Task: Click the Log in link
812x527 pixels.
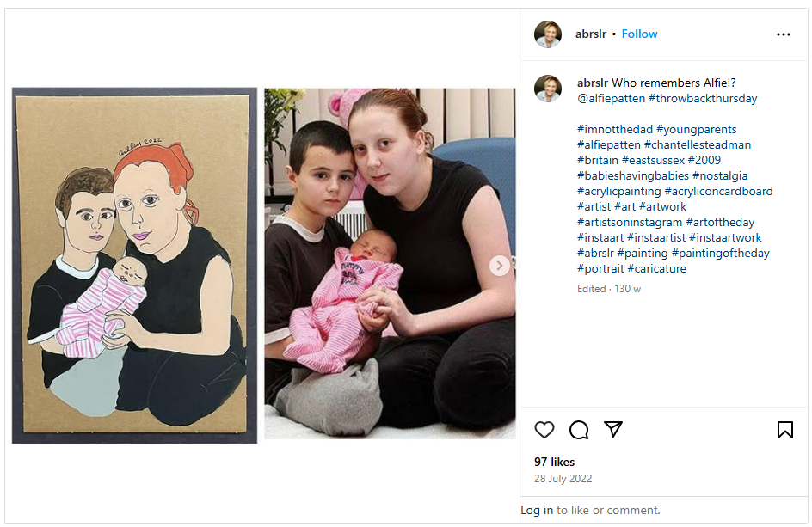Action: (537, 510)
